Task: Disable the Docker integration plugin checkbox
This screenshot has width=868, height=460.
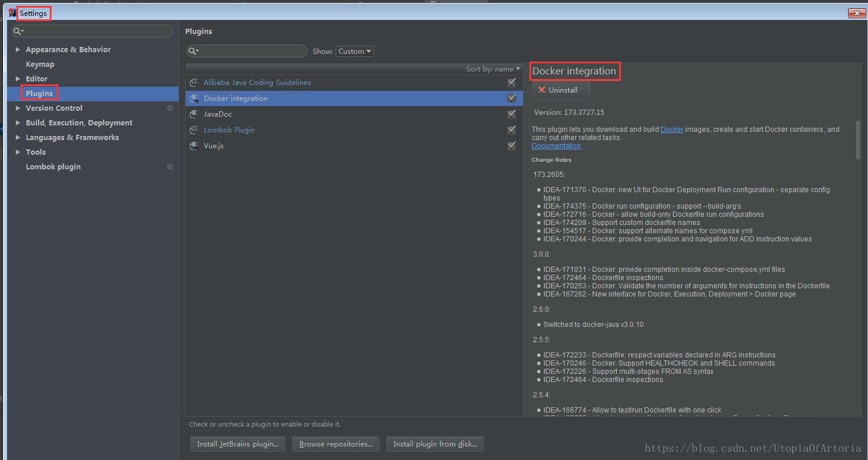Action: (x=512, y=98)
